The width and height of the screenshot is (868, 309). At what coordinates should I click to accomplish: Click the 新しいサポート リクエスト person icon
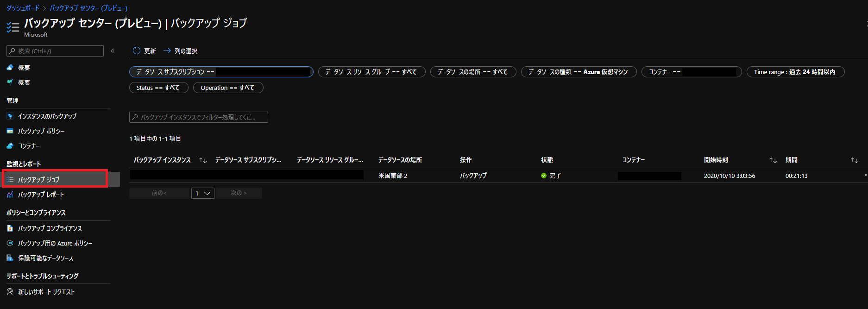pyautogui.click(x=10, y=292)
